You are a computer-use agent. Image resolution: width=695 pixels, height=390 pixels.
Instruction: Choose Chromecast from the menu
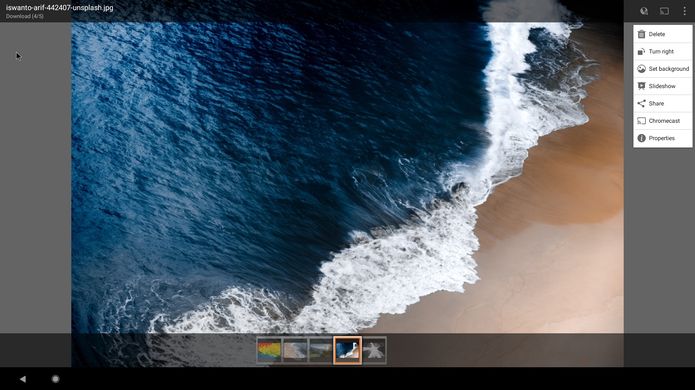click(663, 121)
